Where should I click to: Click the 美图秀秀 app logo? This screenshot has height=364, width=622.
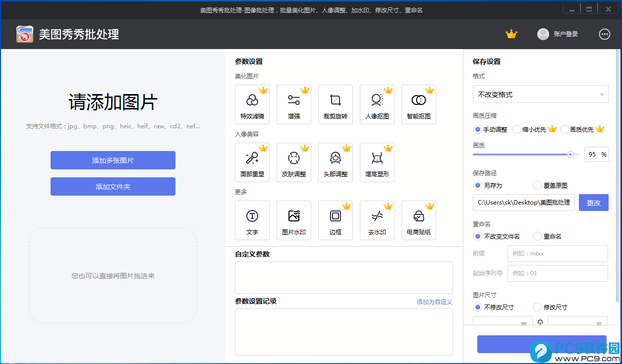point(25,34)
